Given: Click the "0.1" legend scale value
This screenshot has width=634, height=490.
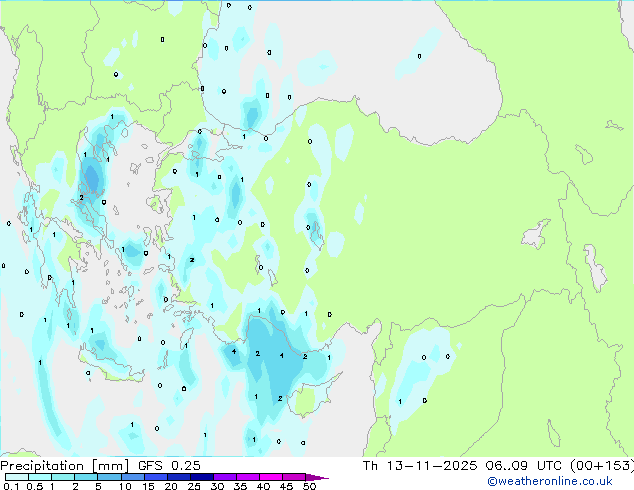Looking at the screenshot, I should coord(11,486).
